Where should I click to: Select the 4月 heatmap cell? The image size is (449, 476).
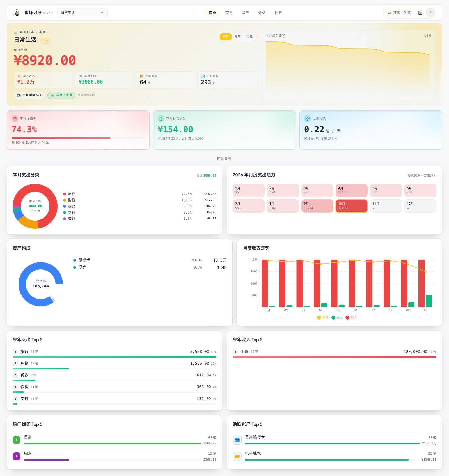352,191
